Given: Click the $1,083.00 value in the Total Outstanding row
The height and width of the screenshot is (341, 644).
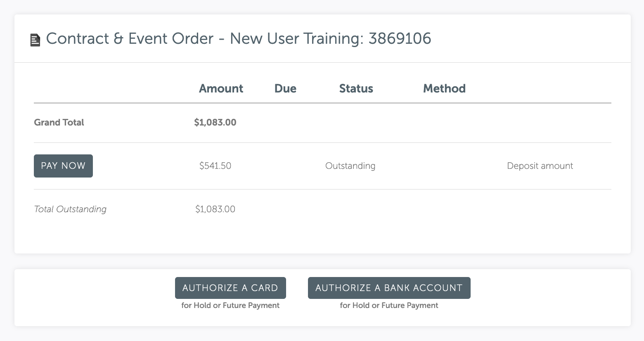Looking at the screenshot, I should [215, 209].
